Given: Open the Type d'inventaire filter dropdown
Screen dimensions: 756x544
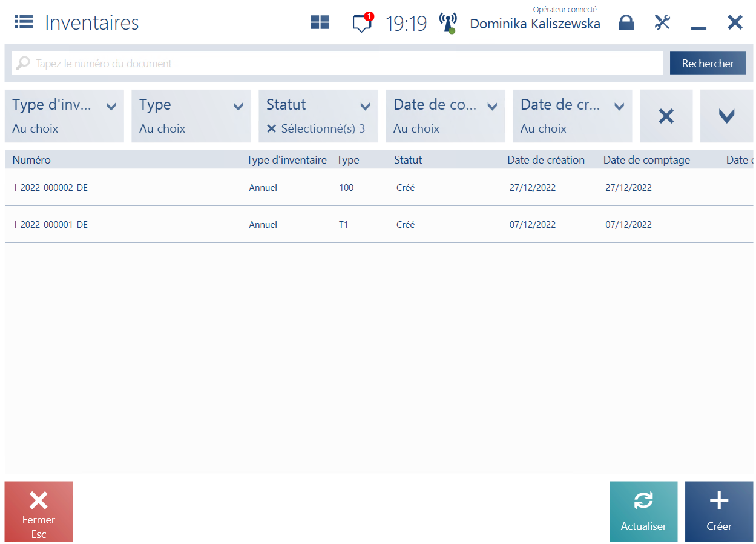Looking at the screenshot, I should click(64, 116).
